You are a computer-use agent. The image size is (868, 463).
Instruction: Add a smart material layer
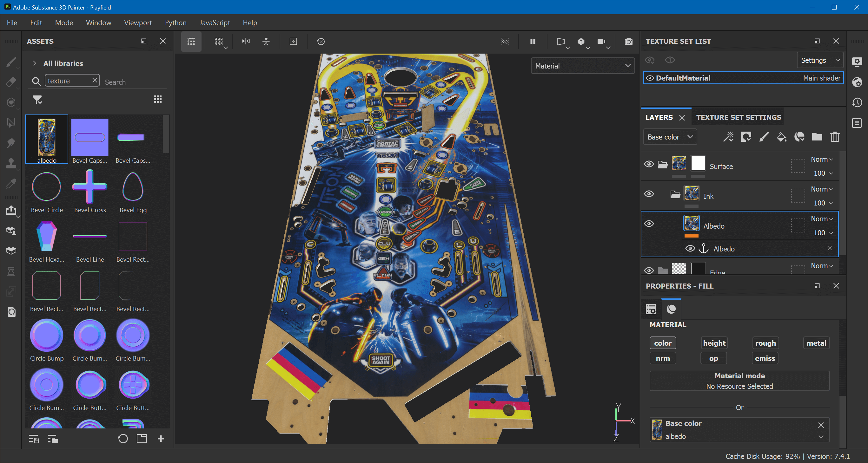pos(799,137)
